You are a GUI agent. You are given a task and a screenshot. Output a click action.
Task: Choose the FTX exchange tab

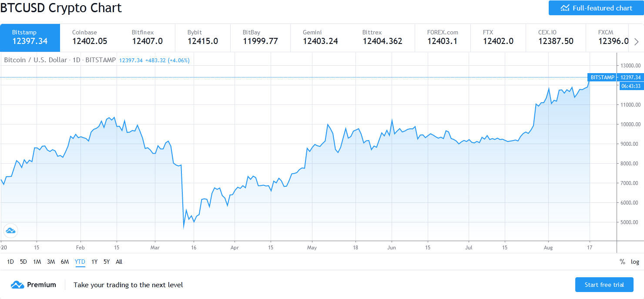click(x=498, y=37)
